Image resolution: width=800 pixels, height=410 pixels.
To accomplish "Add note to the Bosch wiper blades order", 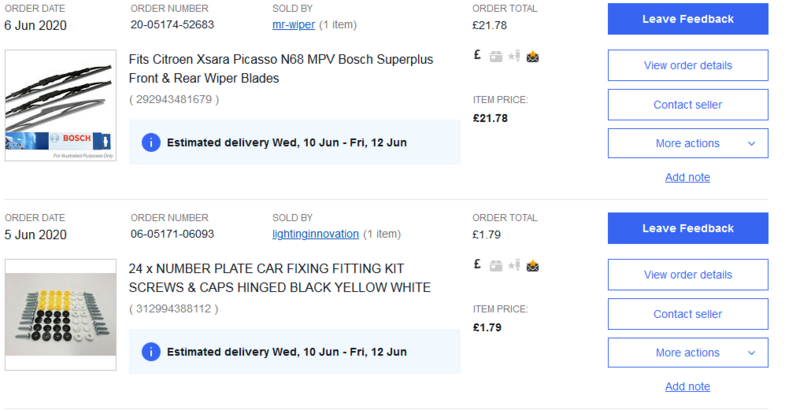I will tap(688, 177).
